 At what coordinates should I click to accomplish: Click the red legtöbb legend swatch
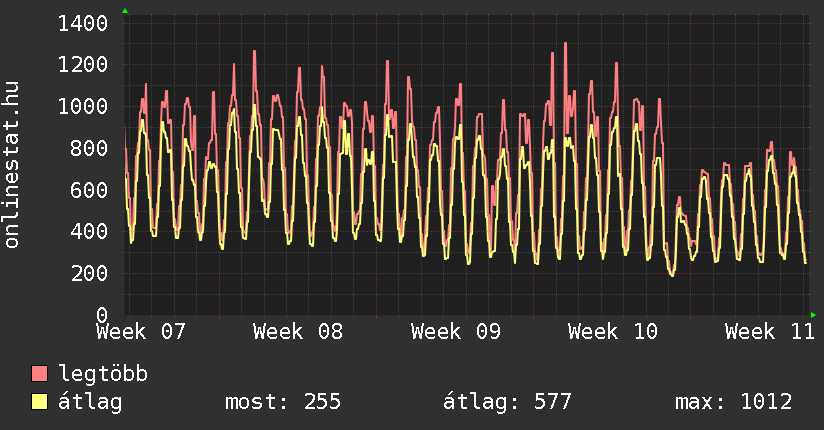pos(40,374)
